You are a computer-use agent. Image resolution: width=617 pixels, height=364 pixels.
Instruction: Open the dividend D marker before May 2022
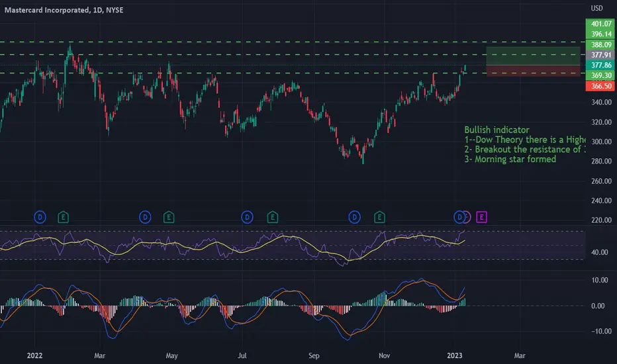tap(145, 217)
